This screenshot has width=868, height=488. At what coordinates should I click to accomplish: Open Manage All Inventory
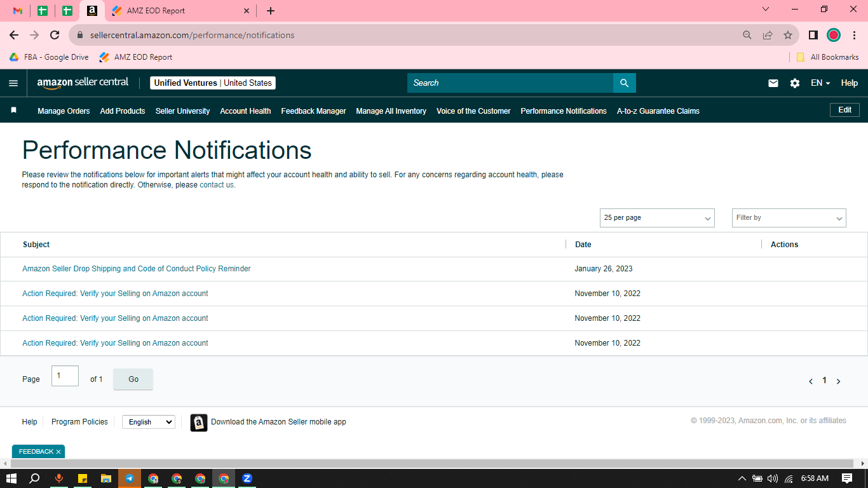[391, 111]
